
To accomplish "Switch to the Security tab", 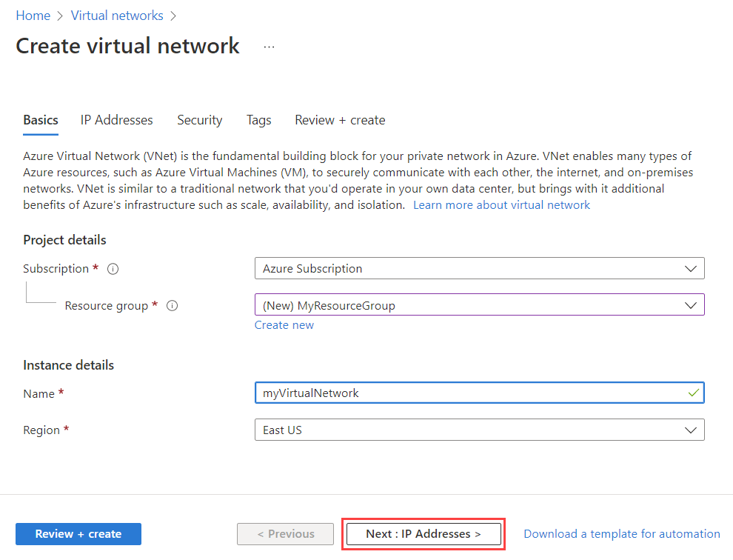I will tap(199, 120).
